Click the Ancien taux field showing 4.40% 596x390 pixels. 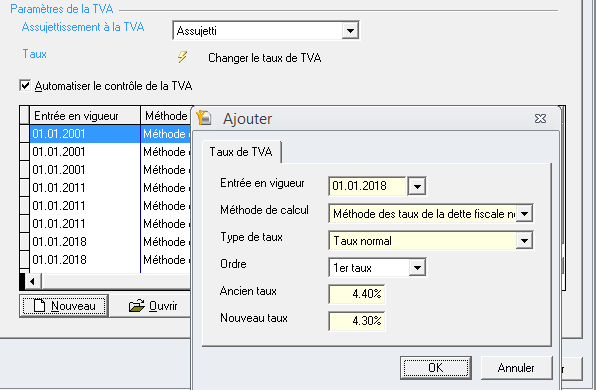click(357, 294)
